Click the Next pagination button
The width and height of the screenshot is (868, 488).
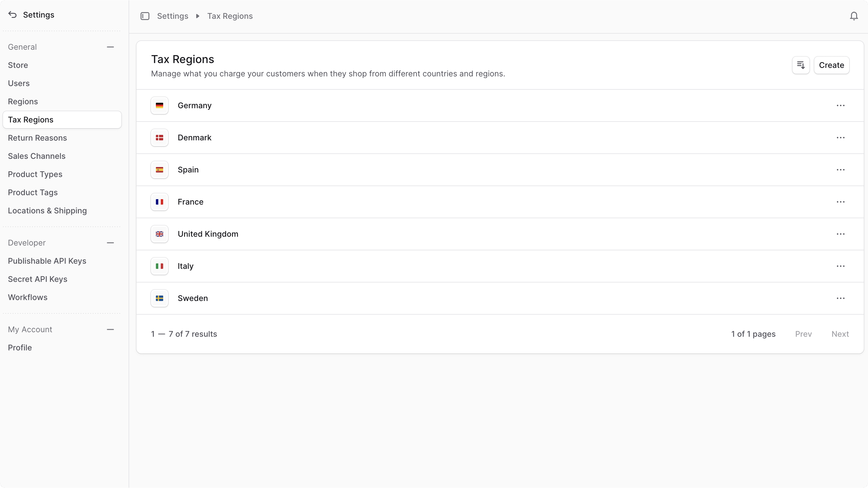[x=840, y=334]
